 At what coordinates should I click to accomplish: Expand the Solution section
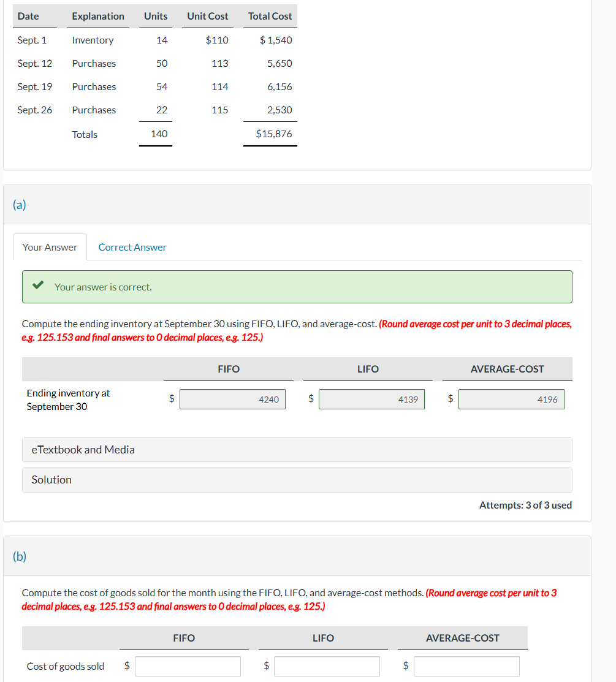(x=297, y=480)
